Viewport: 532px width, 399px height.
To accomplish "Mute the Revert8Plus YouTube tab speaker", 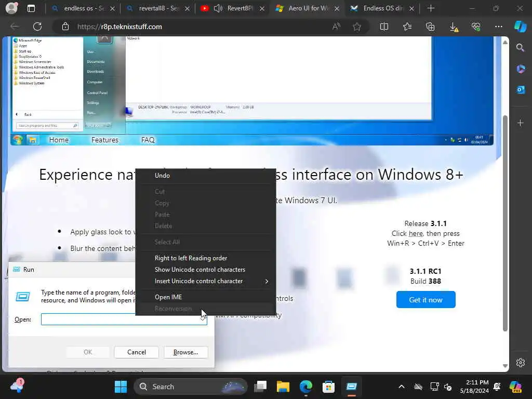I will (x=218, y=8).
